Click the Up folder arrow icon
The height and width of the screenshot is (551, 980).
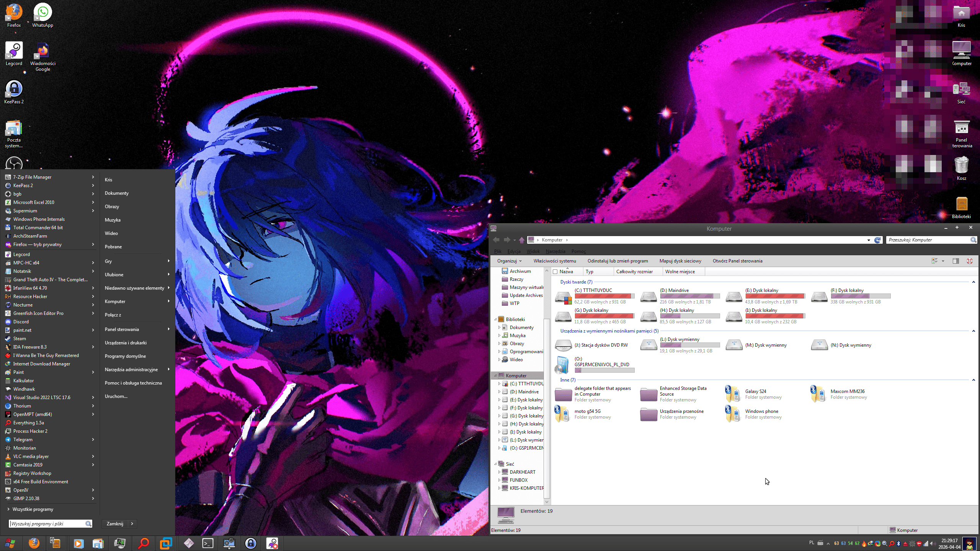[x=521, y=240]
